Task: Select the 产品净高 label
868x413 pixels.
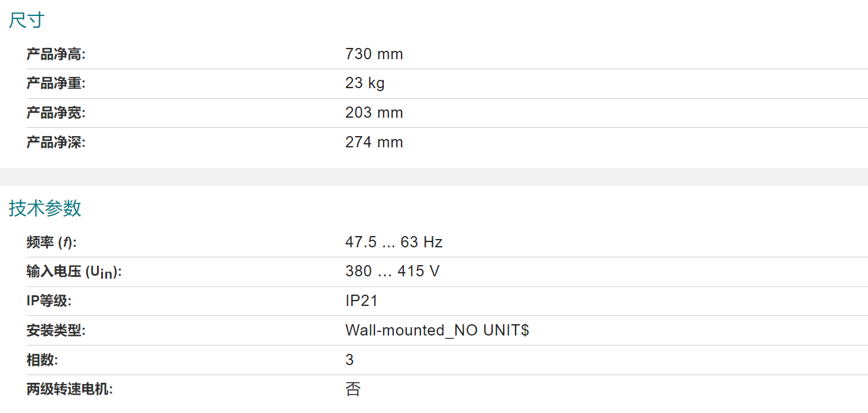Action: (x=56, y=54)
